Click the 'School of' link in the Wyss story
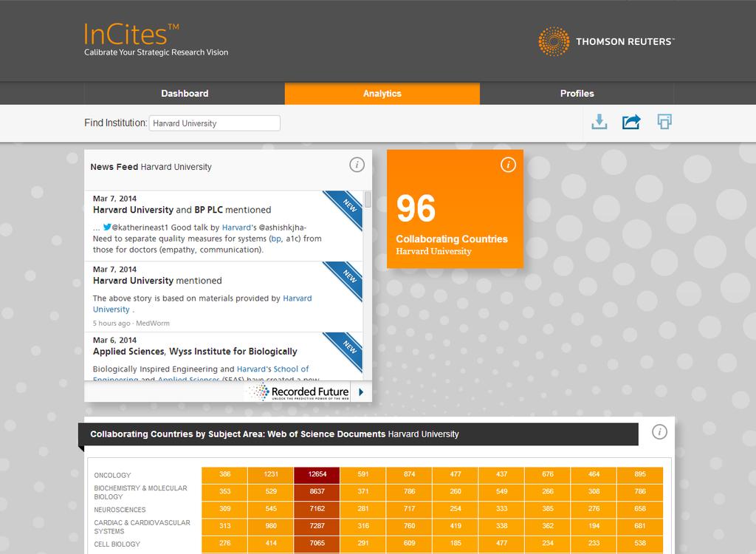Viewport: 756px width, 554px height. pos(291,369)
